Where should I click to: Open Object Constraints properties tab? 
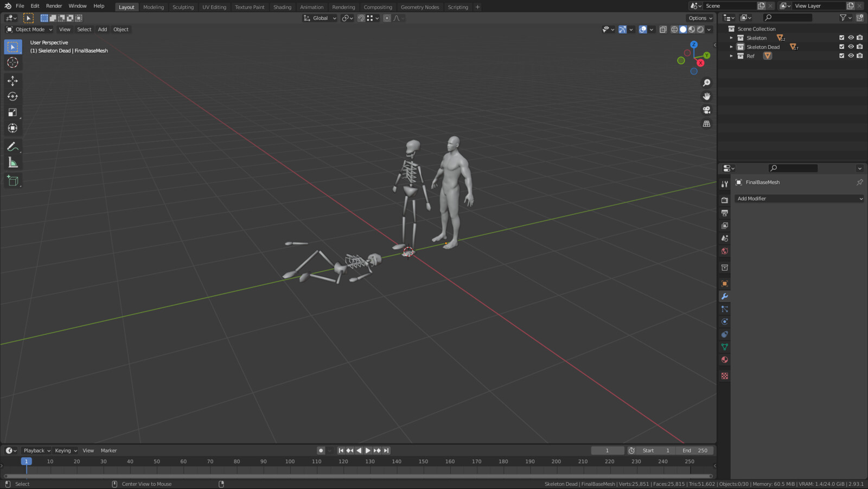pos(725,334)
